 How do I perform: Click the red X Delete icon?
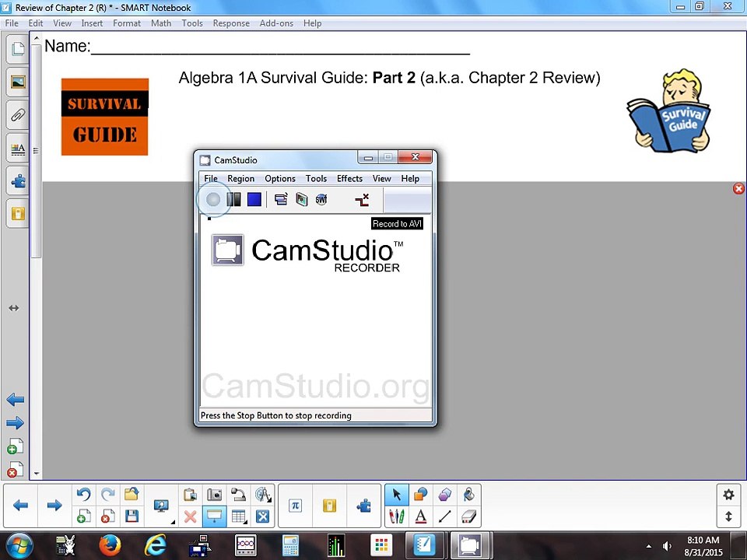[190, 516]
